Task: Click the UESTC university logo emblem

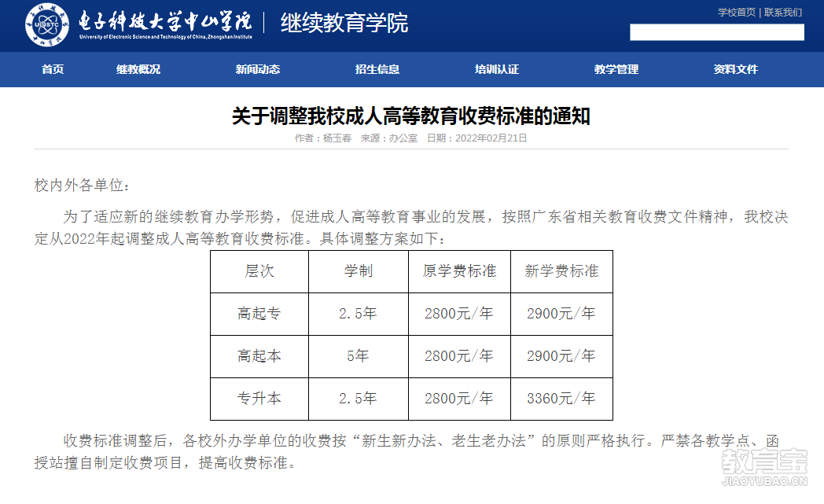Action: click(46, 24)
